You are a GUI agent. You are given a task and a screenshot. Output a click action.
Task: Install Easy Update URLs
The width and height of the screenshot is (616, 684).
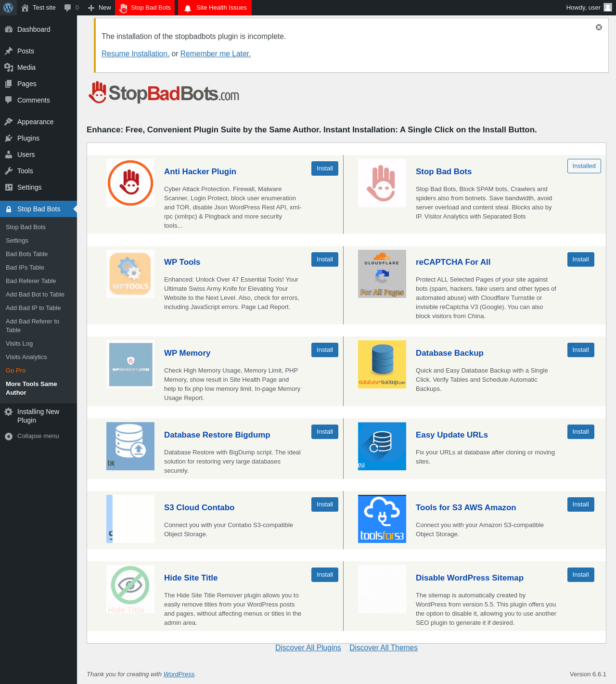(x=581, y=432)
